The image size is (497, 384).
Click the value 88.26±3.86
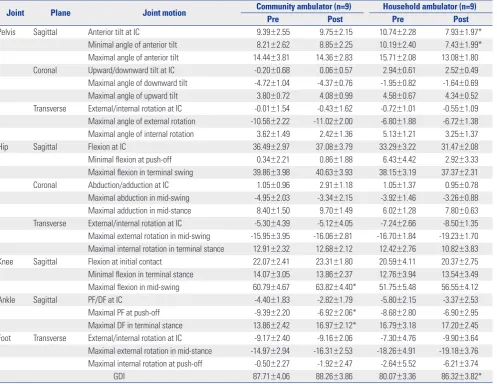coord(334,376)
